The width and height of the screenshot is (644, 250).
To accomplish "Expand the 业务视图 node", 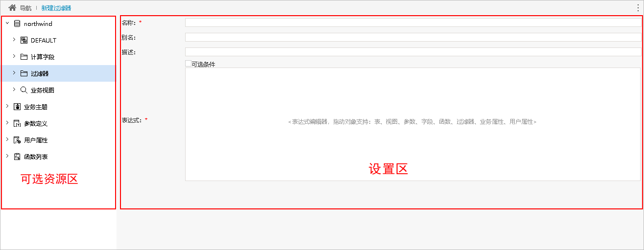I will click(x=14, y=90).
